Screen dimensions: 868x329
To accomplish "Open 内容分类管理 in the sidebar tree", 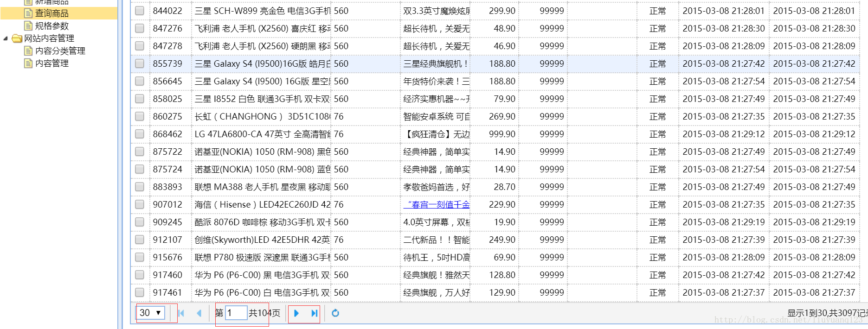I will (x=60, y=51).
